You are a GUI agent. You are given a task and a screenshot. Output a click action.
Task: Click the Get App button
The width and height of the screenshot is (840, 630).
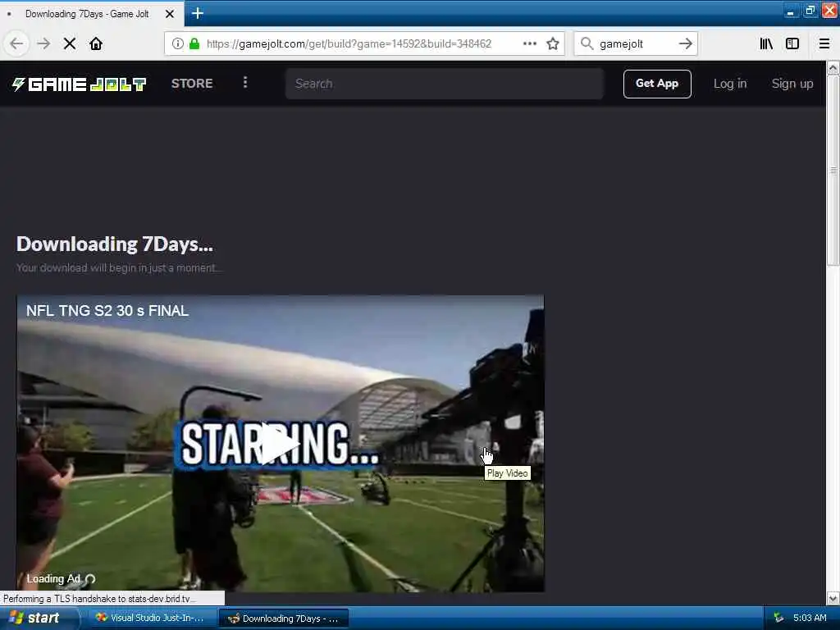click(x=657, y=84)
